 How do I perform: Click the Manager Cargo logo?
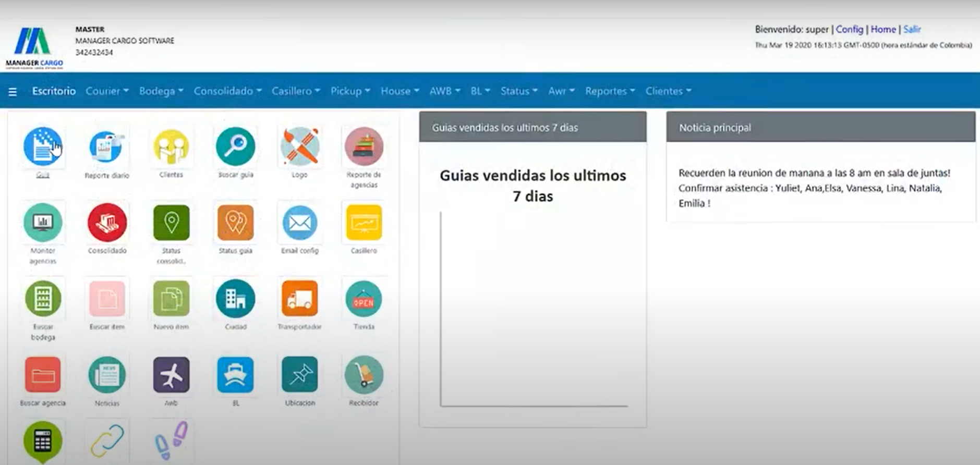coord(34,48)
